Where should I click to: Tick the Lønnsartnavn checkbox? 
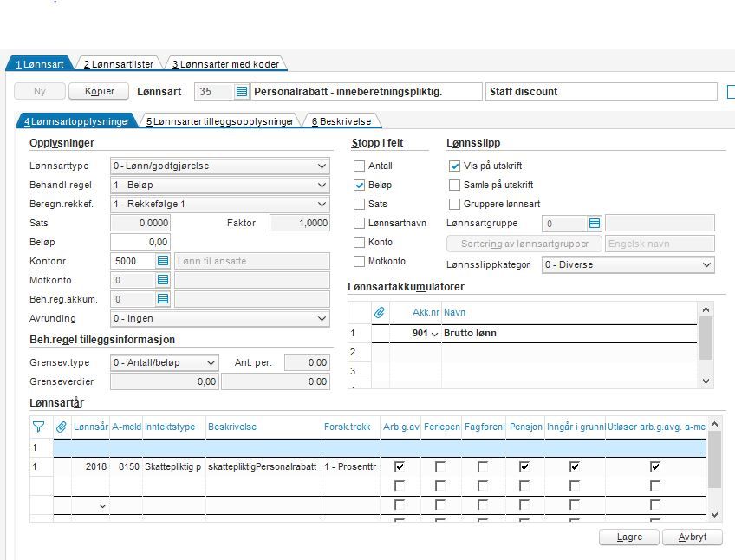point(359,224)
